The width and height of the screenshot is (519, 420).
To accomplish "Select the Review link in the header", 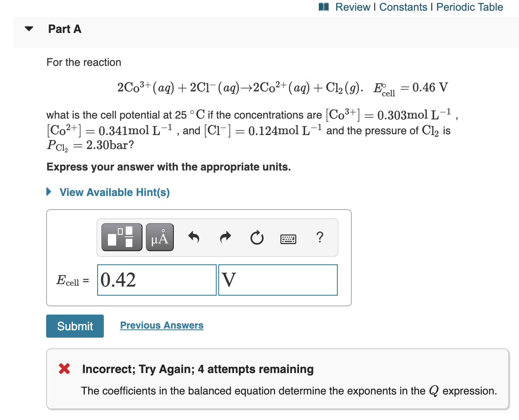I will (352, 7).
